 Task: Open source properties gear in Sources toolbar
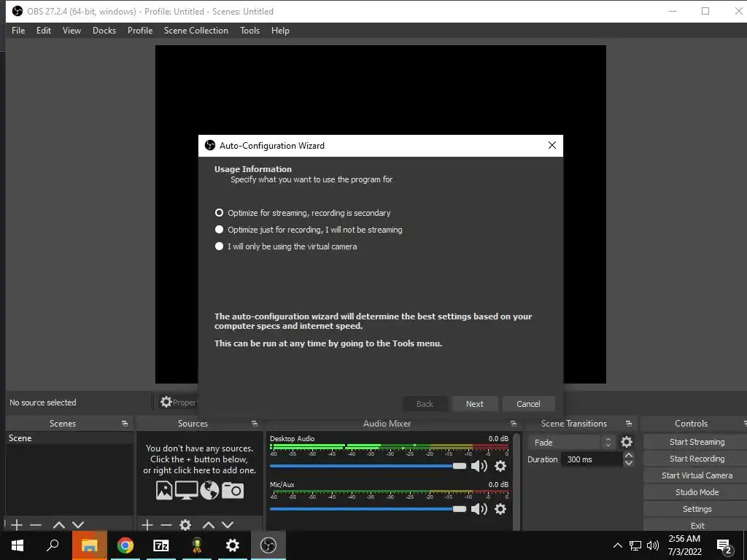(x=185, y=525)
